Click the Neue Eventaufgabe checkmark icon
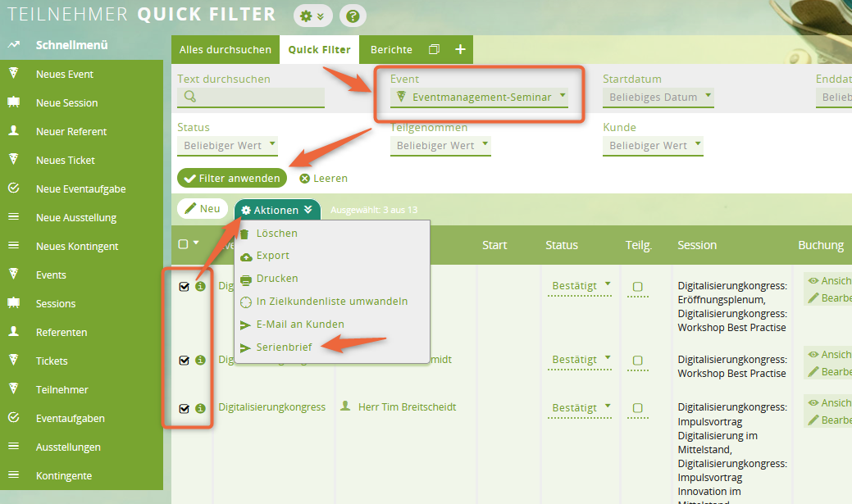The image size is (852, 504). 14,188
